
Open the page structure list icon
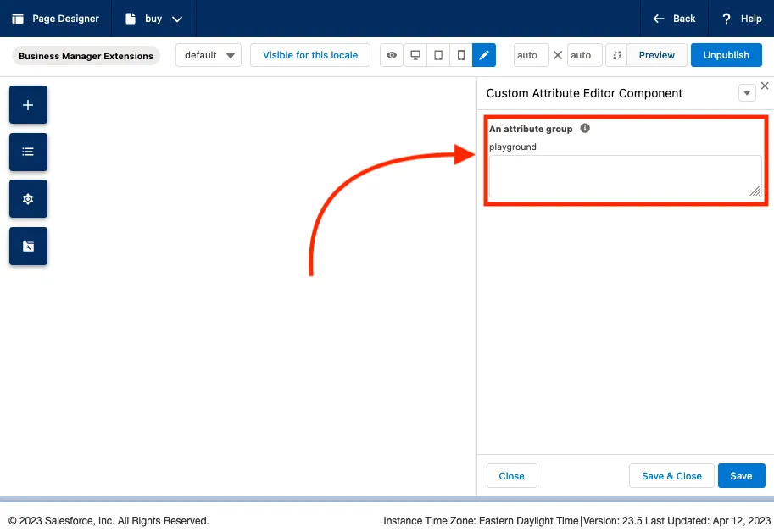[x=28, y=152]
